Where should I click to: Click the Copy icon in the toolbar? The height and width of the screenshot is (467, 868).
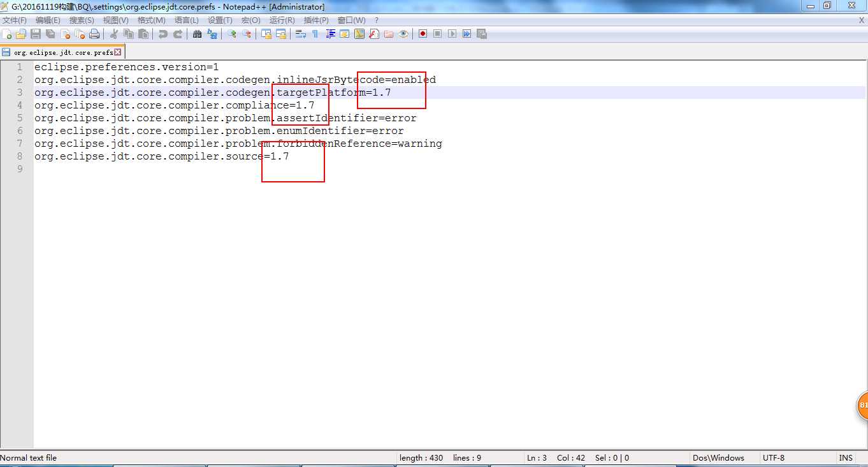129,34
